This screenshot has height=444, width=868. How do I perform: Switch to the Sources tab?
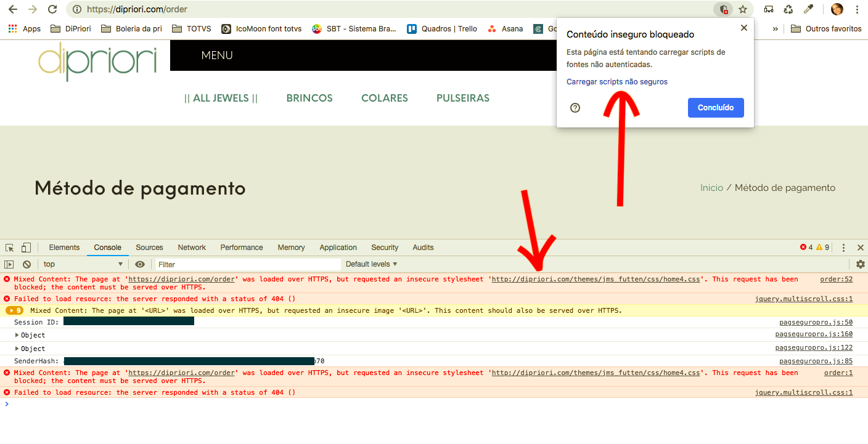pyautogui.click(x=149, y=248)
